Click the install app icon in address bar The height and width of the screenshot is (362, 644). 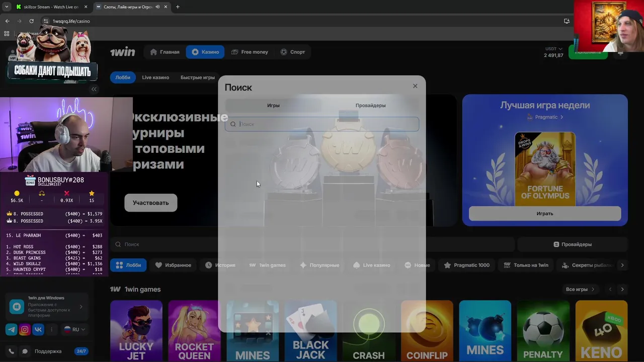(x=567, y=21)
